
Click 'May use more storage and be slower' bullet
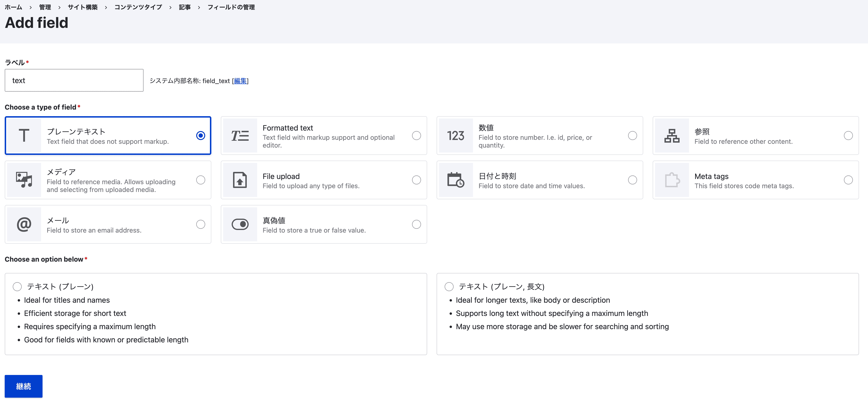point(562,327)
